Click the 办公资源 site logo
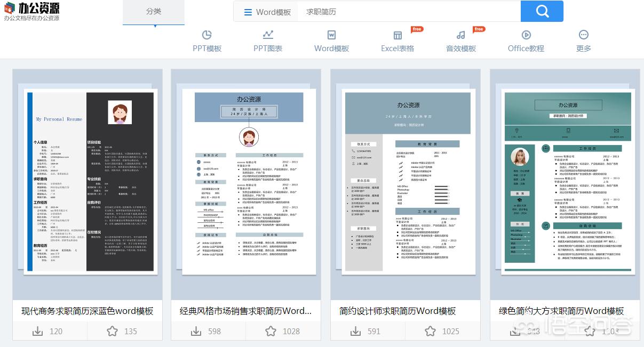Screen dimensions: 644x347 (x=31, y=11)
